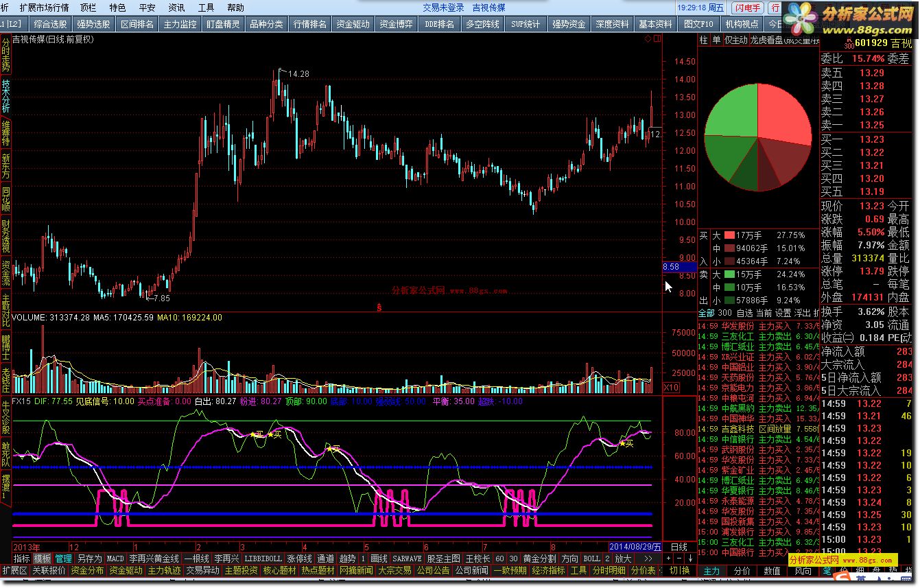
Task: Select the 自选 filter tab
Action: (744, 314)
